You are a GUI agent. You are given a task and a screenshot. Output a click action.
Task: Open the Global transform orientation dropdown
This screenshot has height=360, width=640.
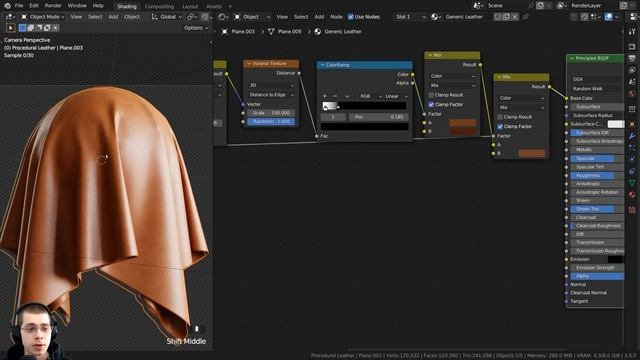coord(167,17)
